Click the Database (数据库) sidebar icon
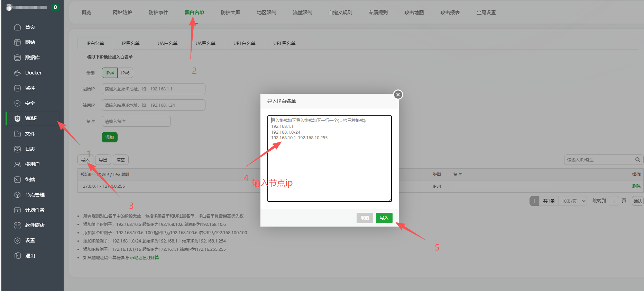The height and width of the screenshot is (291, 644). (x=17, y=58)
